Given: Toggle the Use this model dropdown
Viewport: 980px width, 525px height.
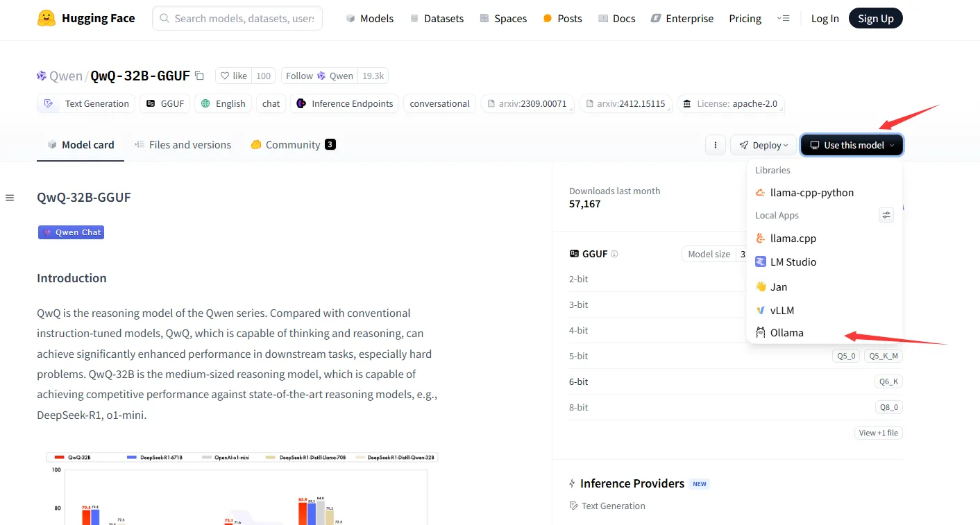Looking at the screenshot, I should [x=852, y=145].
